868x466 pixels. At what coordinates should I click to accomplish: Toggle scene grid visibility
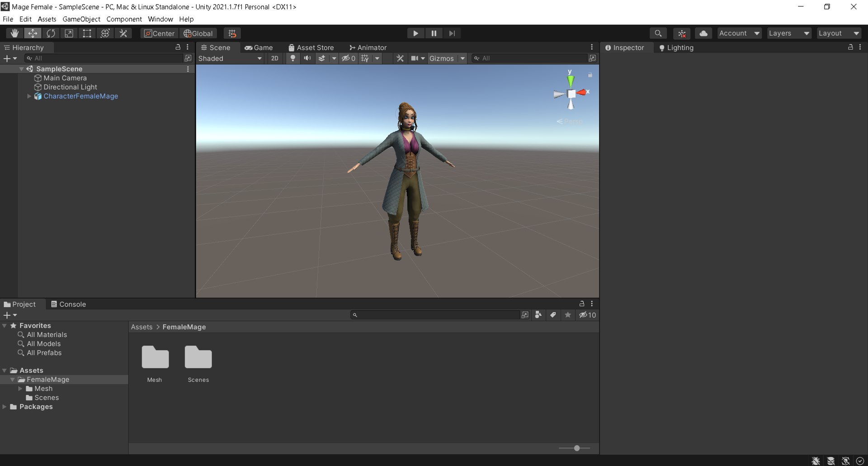(x=365, y=58)
